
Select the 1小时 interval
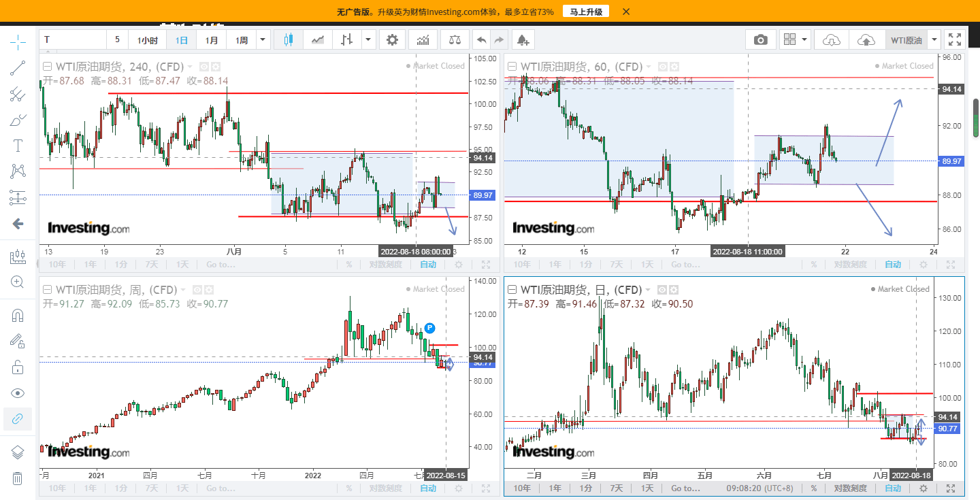pos(148,40)
